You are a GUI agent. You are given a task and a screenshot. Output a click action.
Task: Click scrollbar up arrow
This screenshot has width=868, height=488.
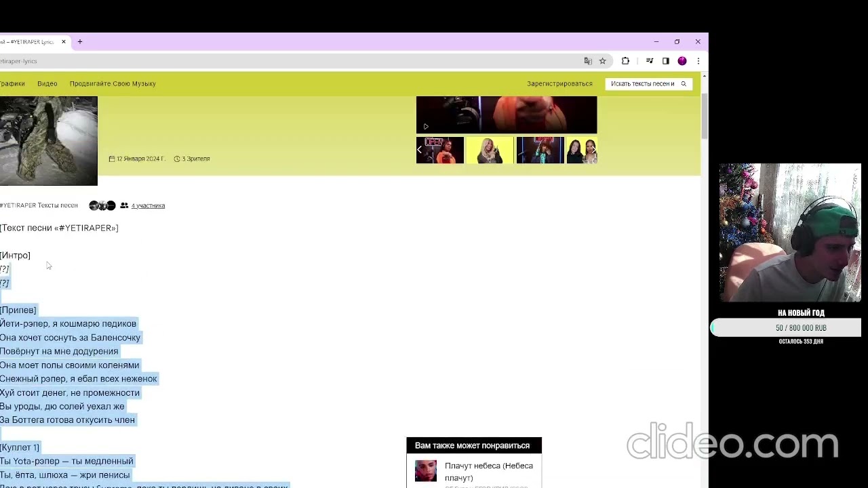click(x=705, y=76)
